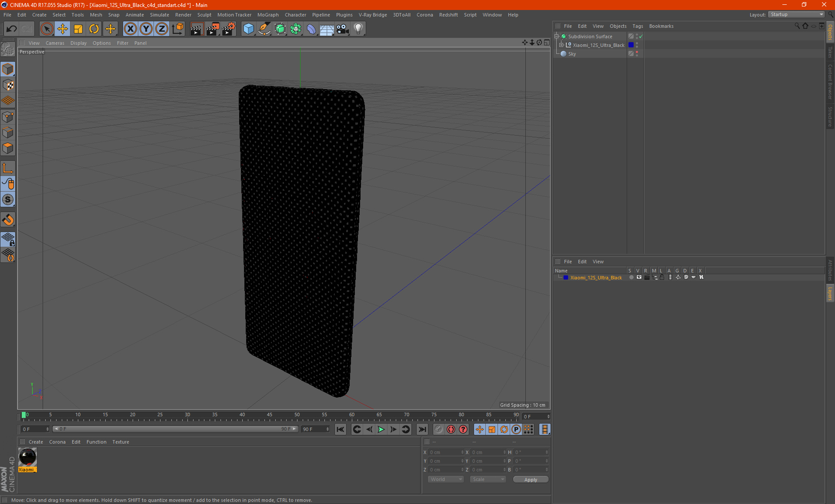Viewport: 835px width, 504px height.
Task: Click the blue layer color swatch
Action: coord(566,278)
